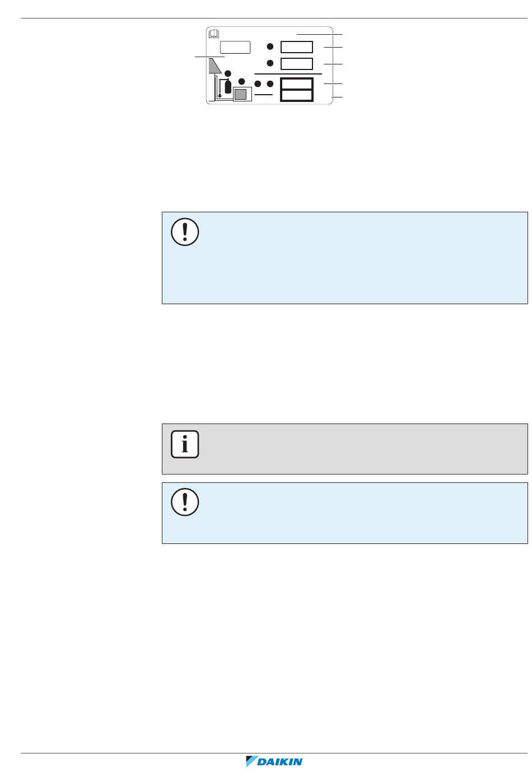Click the black dot above the cylinder
Image resolution: width=532 pixels, height=777 pixels.
[227, 74]
